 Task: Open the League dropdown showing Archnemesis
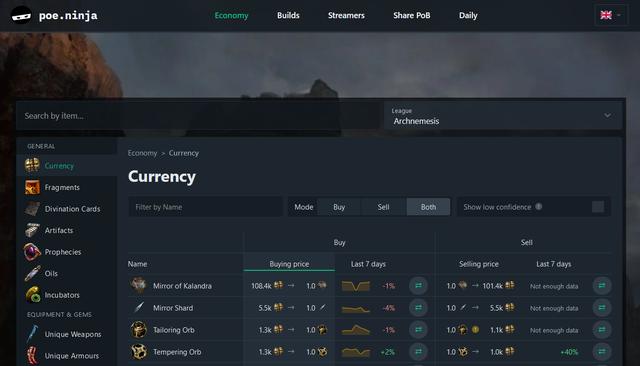[x=502, y=116]
